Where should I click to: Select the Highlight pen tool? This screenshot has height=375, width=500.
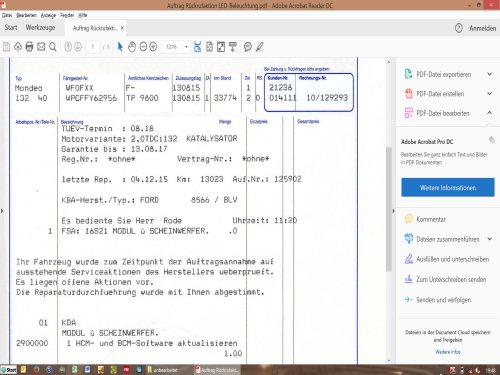coord(260,47)
